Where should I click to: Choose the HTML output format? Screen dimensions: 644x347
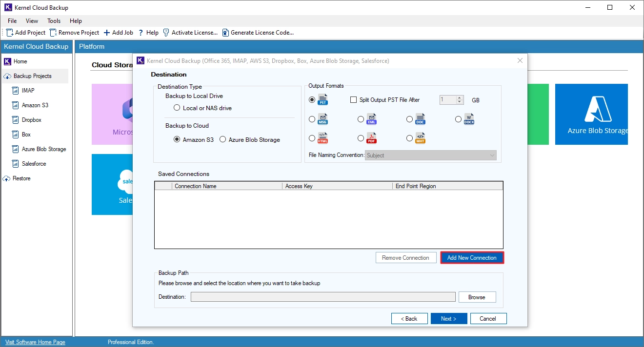312,139
